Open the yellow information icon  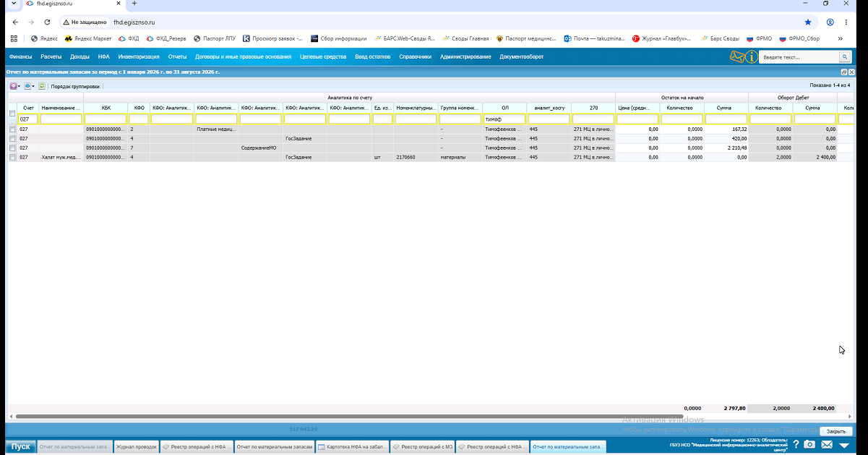pyautogui.click(x=752, y=56)
